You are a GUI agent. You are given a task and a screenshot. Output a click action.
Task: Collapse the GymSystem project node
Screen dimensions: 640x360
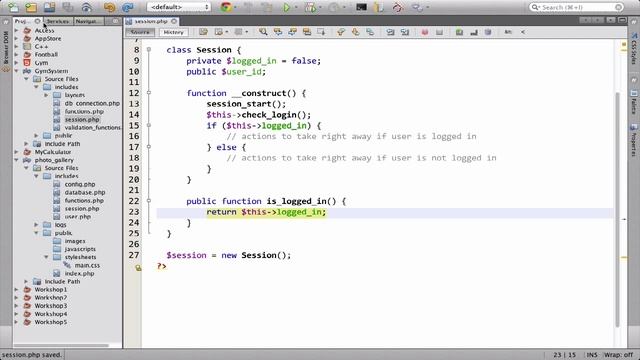tap(17, 71)
